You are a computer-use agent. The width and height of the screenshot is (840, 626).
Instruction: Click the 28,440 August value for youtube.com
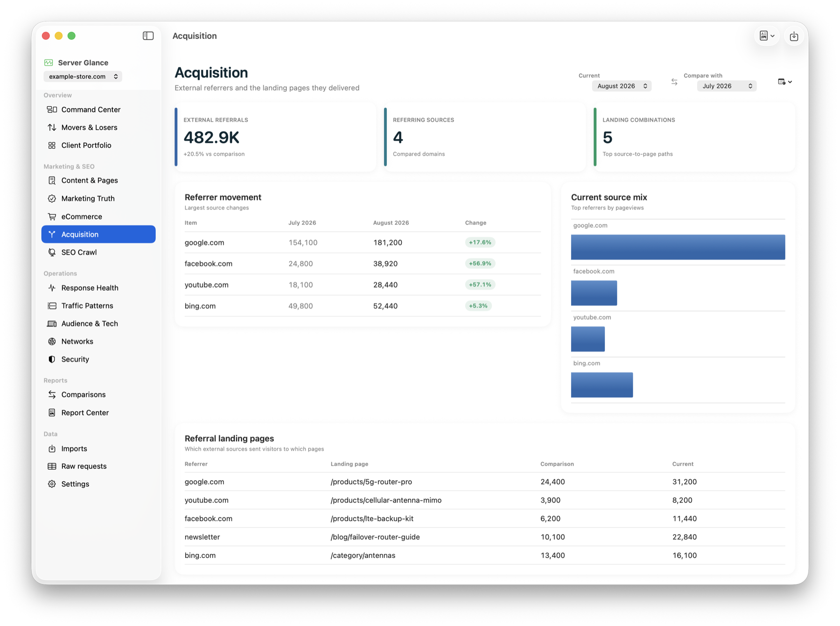pyautogui.click(x=385, y=285)
